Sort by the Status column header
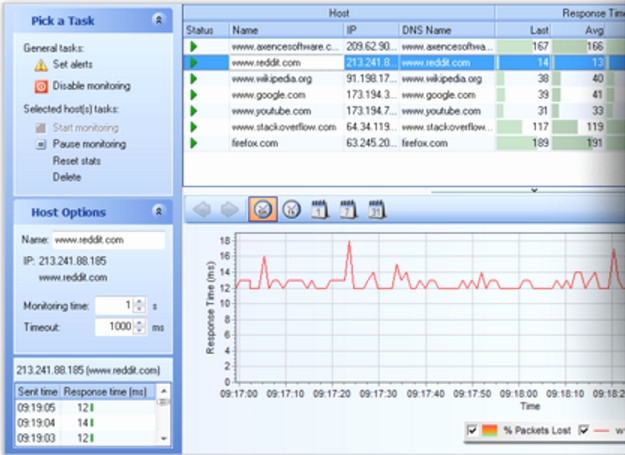 (206, 30)
